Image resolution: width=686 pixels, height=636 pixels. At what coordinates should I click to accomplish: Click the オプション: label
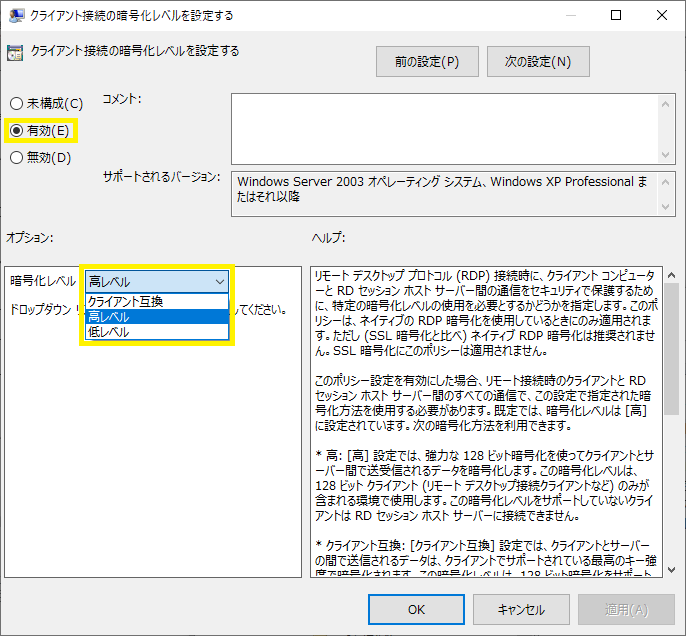click(29, 238)
